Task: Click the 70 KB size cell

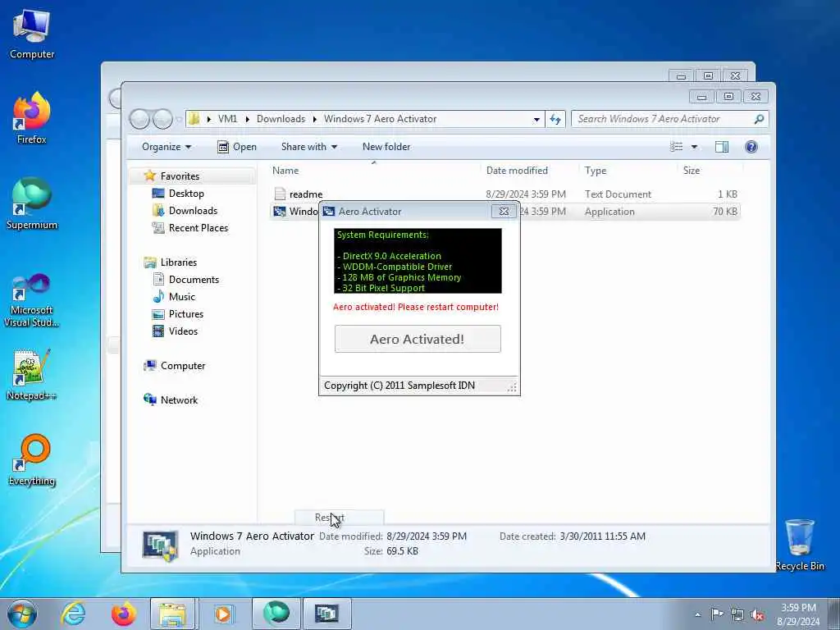Action: tap(725, 212)
